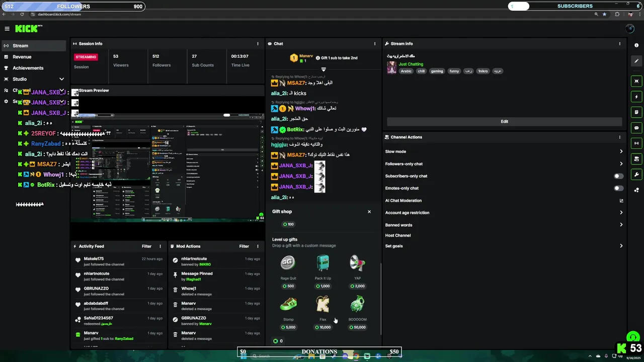
Task: Open the info icon in right sidebar
Action: (636, 45)
